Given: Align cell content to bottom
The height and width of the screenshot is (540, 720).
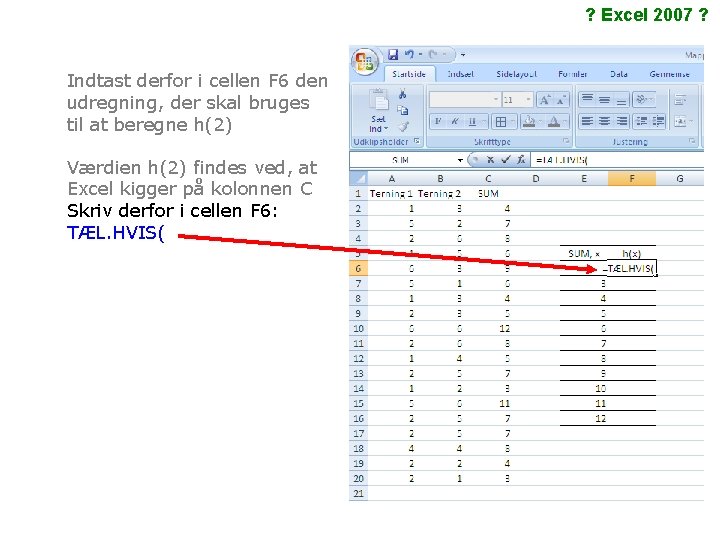Looking at the screenshot, I should coord(621,99).
